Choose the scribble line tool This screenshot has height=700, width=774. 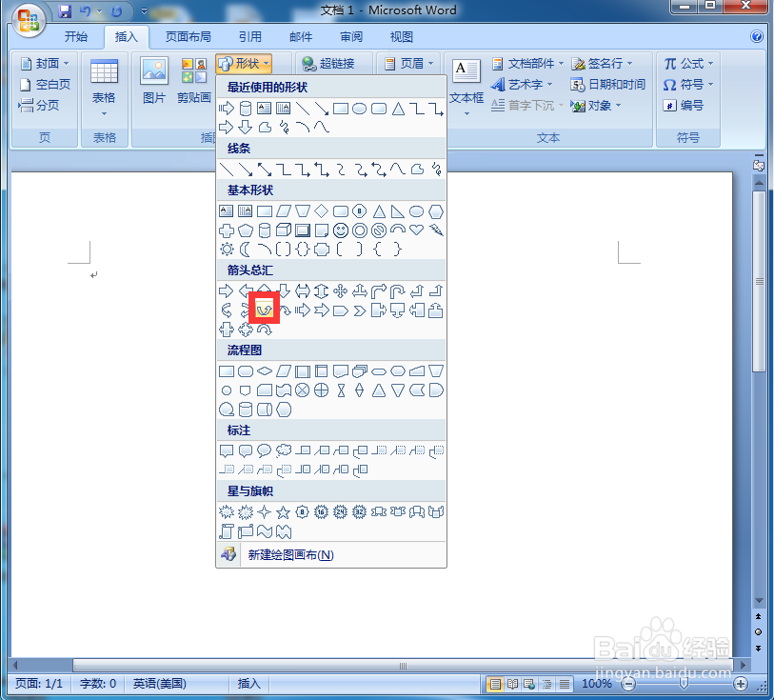pos(436,170)
